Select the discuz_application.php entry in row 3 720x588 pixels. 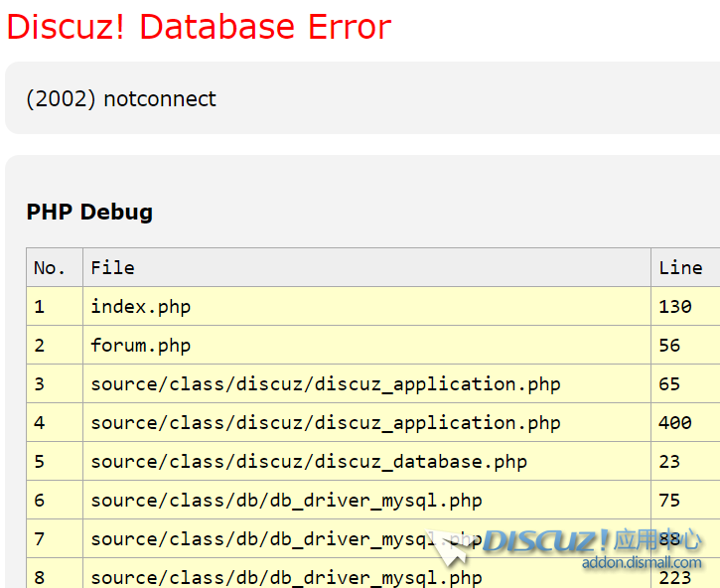point(325,384)
